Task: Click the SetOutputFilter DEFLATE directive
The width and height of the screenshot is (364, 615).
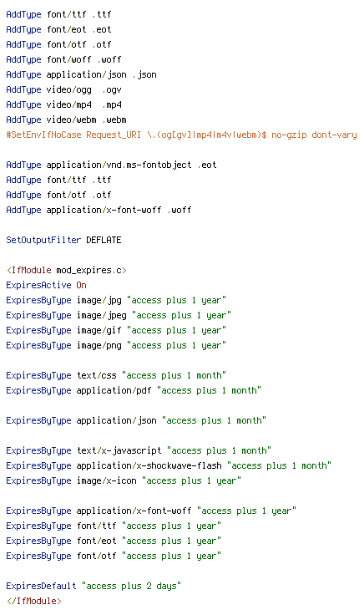Action: coord(63,240)
